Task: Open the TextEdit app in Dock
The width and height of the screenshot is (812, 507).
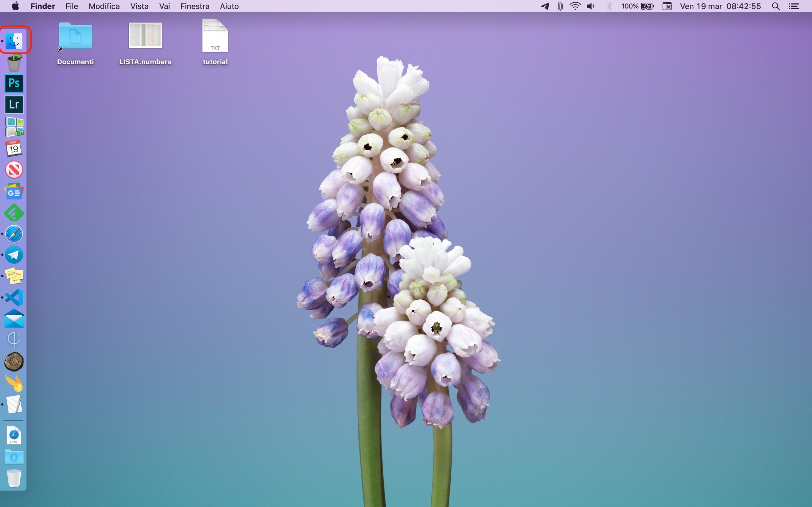Action: 14,404
